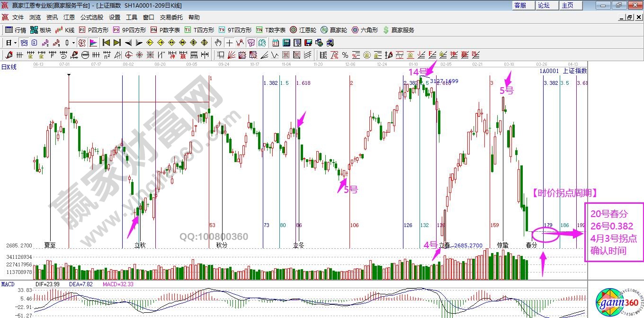Open the 交易委托 menu
The image size is (644, 318).
[x=171, y=18]
